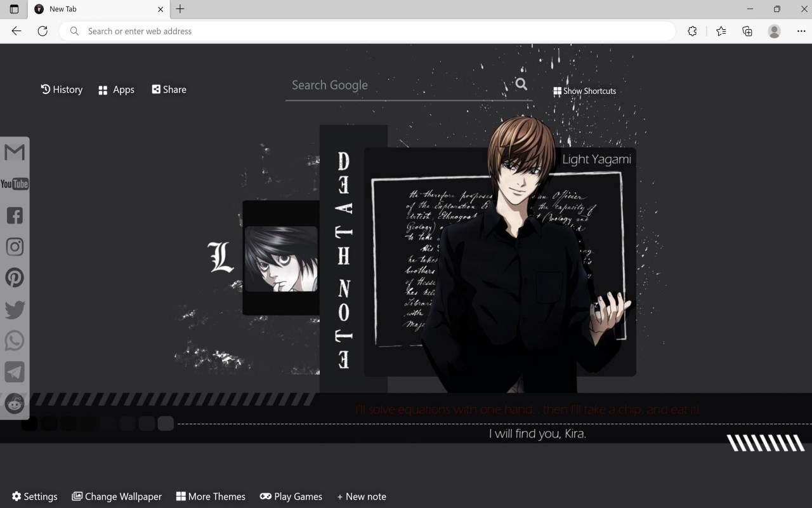This screenshot has width=812, height=508.
Task: Click Change Wallpaper
Action: (117, 497)
